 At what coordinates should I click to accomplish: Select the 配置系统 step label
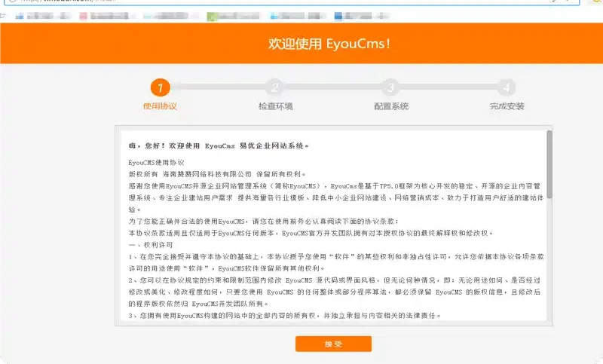[391, 106]
